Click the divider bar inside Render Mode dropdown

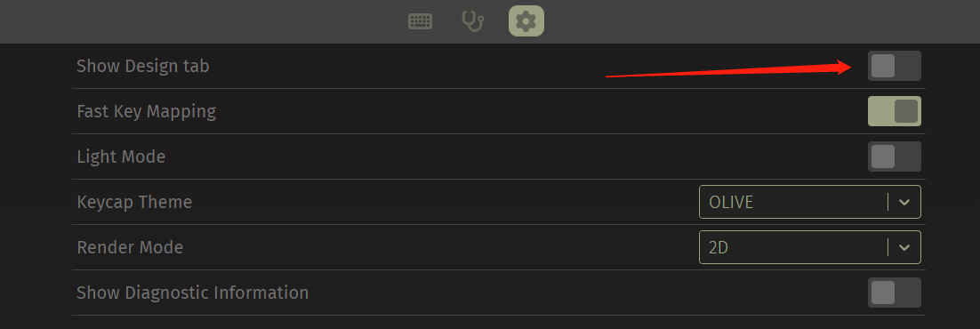coord(888,247)
